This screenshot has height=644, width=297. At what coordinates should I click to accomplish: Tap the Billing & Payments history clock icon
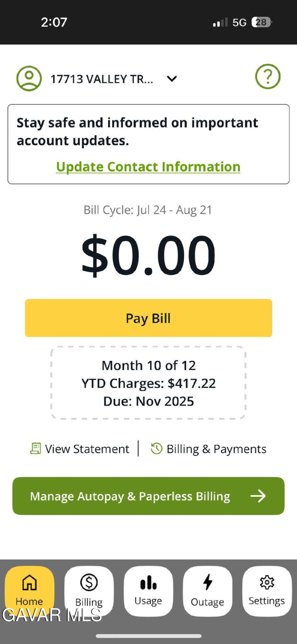(157, 448)
